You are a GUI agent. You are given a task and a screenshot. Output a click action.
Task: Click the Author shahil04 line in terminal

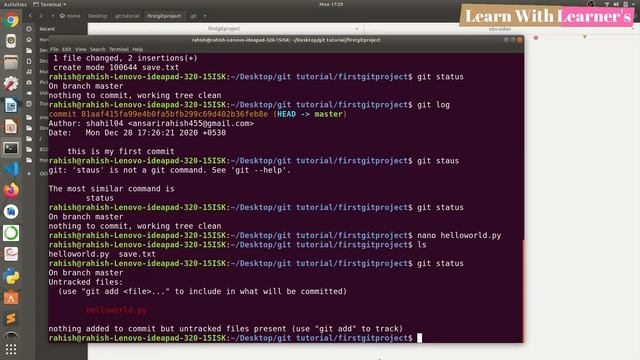pyautogui.click(x=151, y=124)
